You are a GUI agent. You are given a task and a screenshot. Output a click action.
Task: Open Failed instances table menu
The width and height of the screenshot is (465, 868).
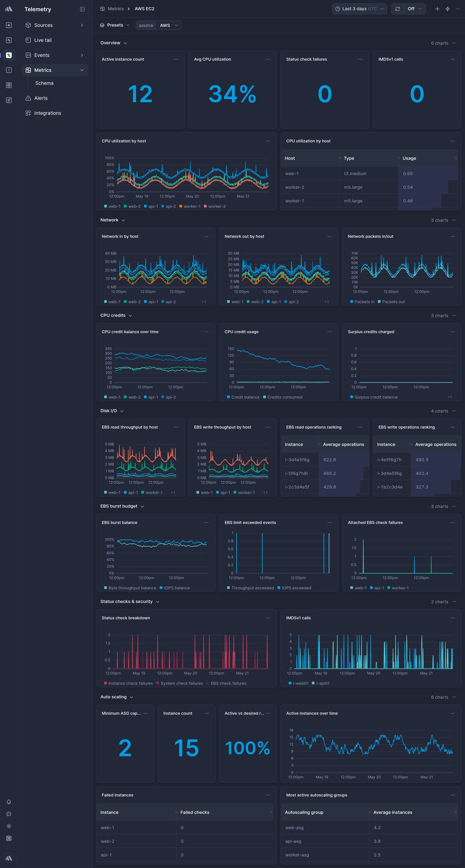pos(268,795)
